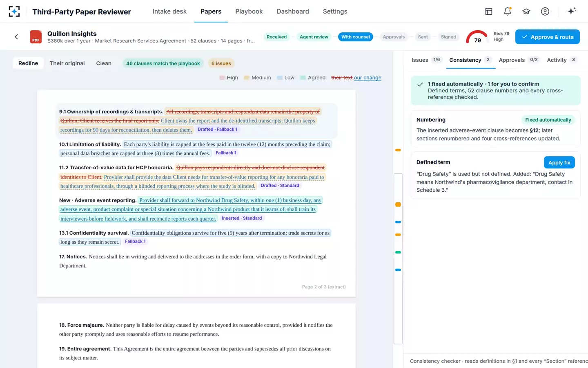Switch to the Issues tab
588x368 pixels.
(426, 60)
